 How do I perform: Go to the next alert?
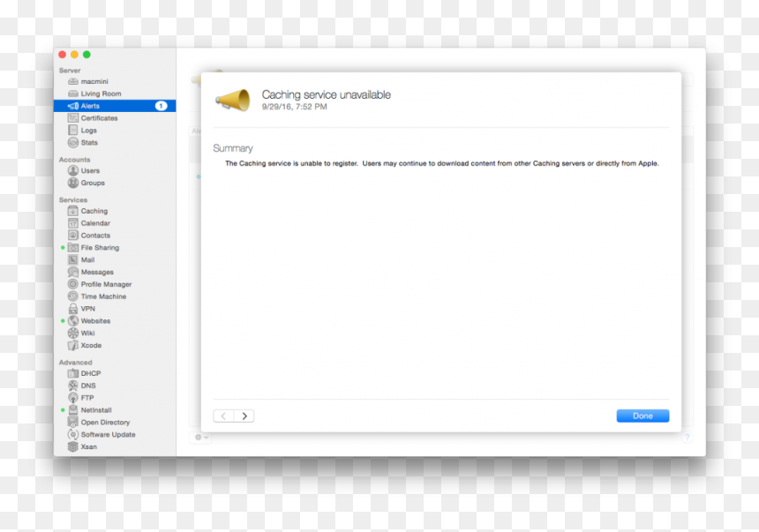click(244, 416)
